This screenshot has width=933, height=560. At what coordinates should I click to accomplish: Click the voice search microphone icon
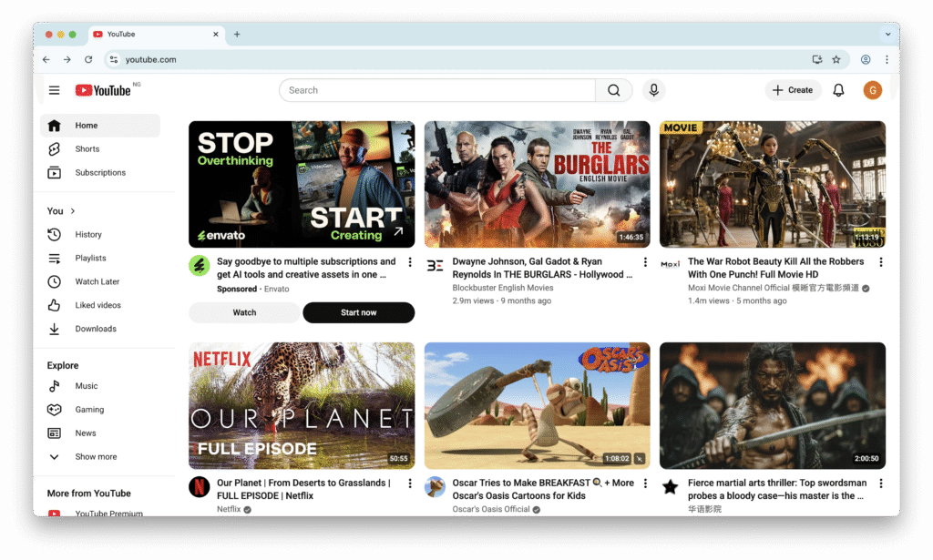click(x=652, y=90)
